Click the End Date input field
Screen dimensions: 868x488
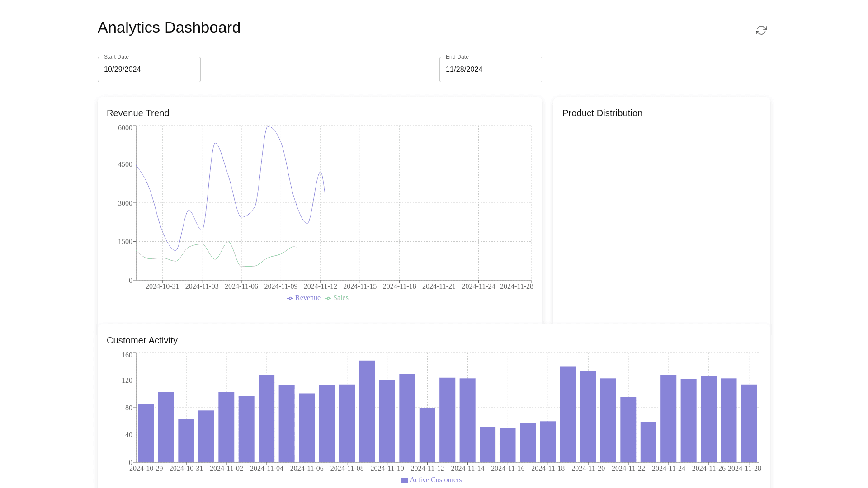pos(491,70)
